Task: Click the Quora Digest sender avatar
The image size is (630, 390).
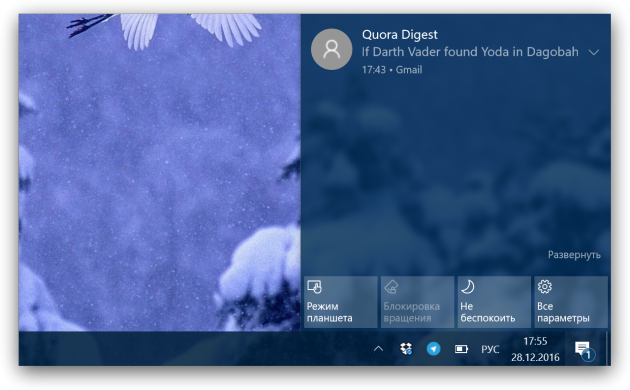Action: click(331, 49)
